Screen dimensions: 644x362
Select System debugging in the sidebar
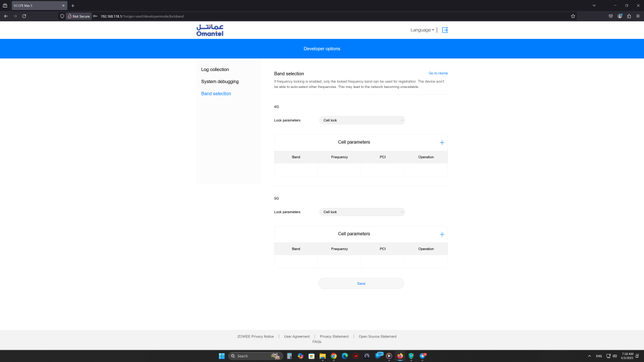click(219, 82)
